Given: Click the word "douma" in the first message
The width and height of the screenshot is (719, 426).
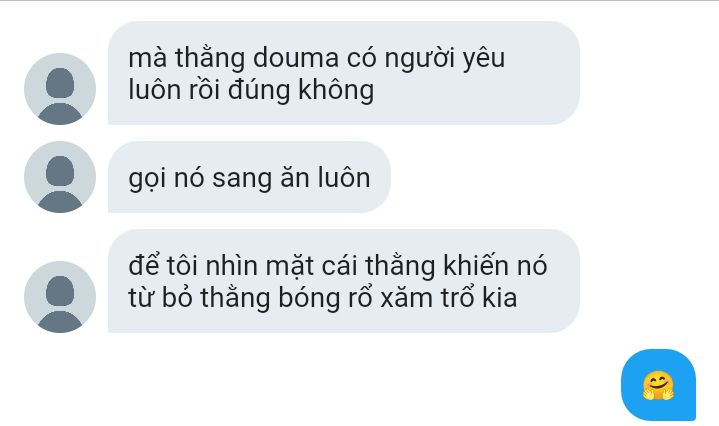Looking at the screenshot, I should (x=296, y=59).
